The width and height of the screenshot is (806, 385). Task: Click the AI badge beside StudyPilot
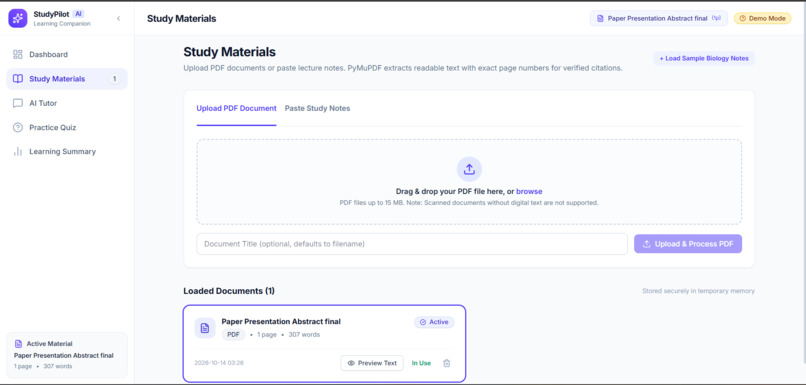click(x=78, y=14)
